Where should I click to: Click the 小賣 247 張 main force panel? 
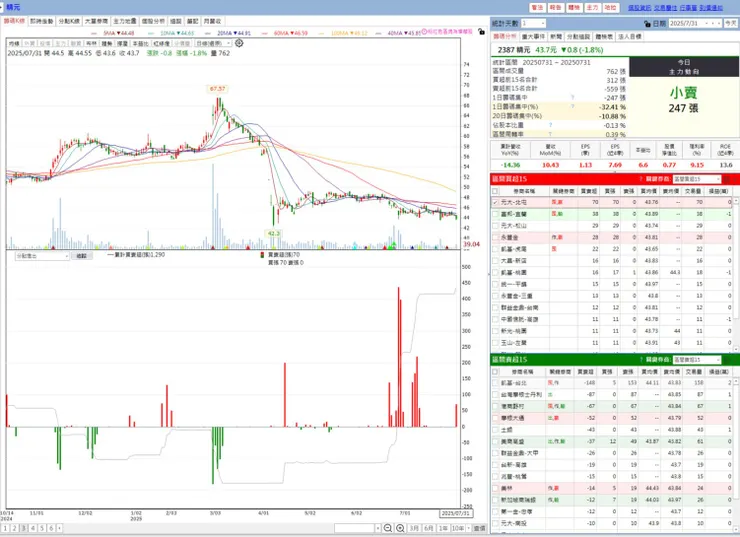click(683, 107)
